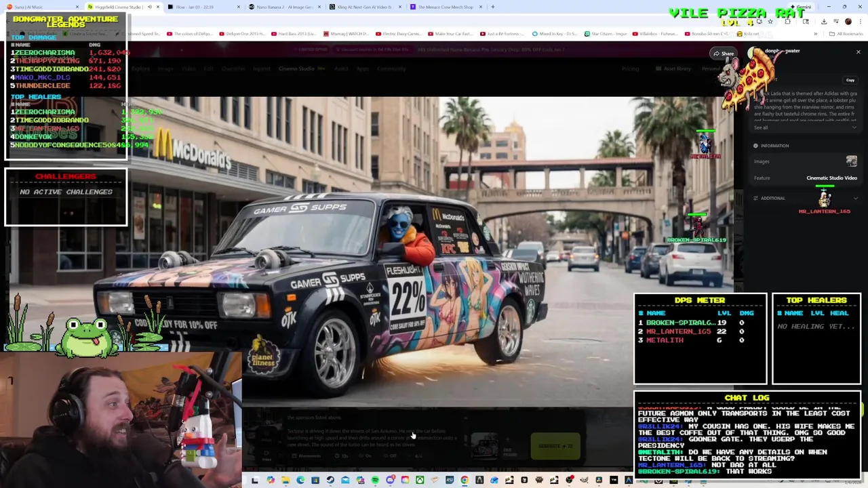Open the Just a Bit Fortress bookmark
868x488 pixels.
tap(502, 33)
